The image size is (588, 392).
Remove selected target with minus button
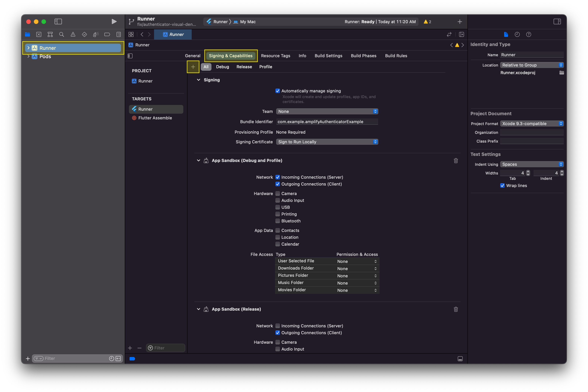click(140, 348)
